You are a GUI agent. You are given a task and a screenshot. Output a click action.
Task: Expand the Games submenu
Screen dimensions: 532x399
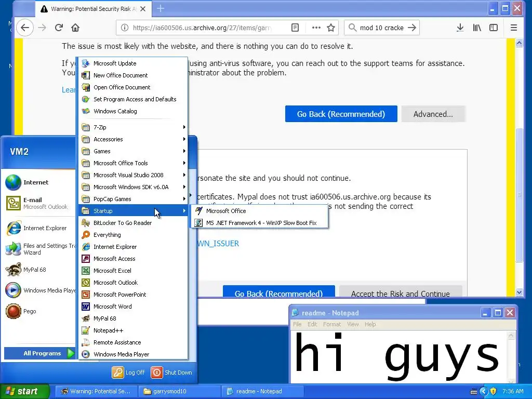[x=133, y=151]
